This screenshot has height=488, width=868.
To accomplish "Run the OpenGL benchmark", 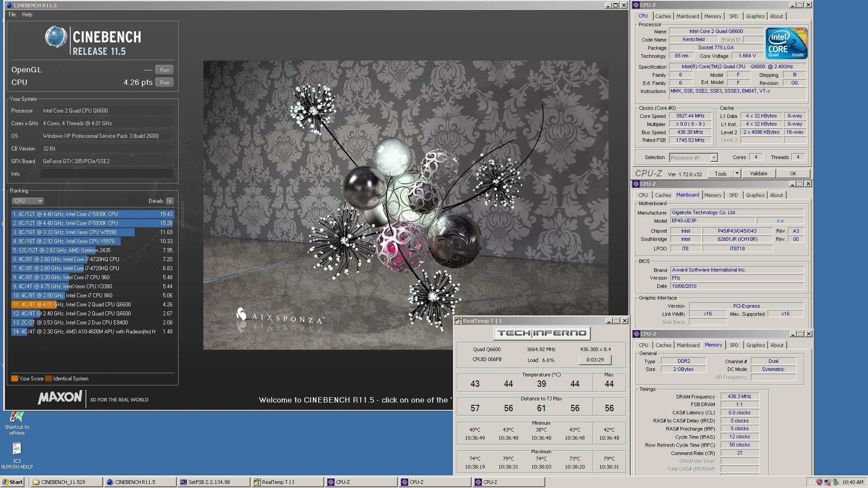I will pos(165,70).
